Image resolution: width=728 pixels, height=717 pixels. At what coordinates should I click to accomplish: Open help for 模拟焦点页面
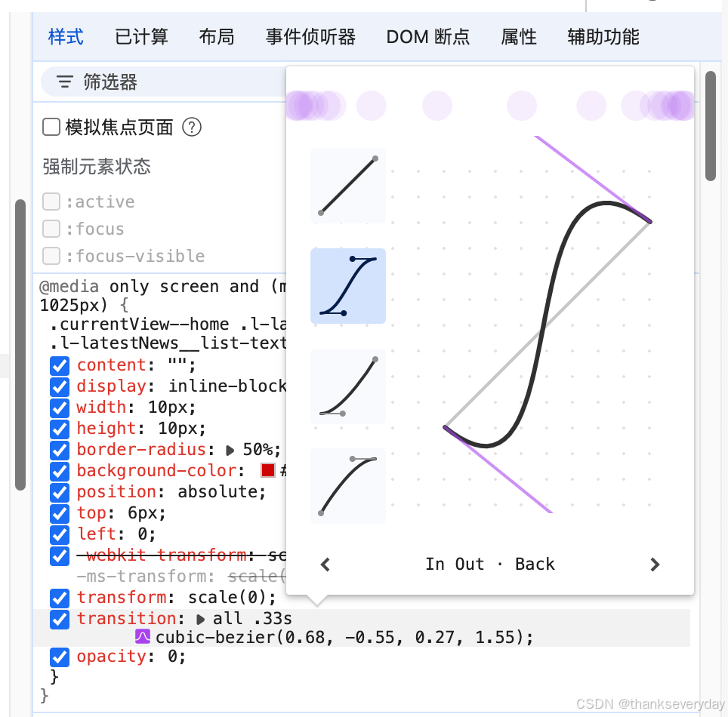click(191, 127)
